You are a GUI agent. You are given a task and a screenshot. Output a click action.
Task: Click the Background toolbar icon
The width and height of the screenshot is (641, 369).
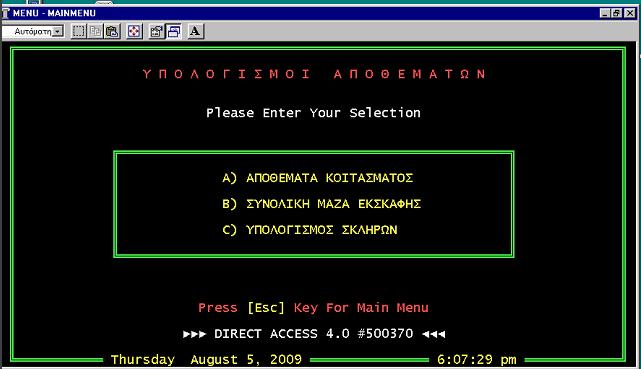click(x=174, y=31)
